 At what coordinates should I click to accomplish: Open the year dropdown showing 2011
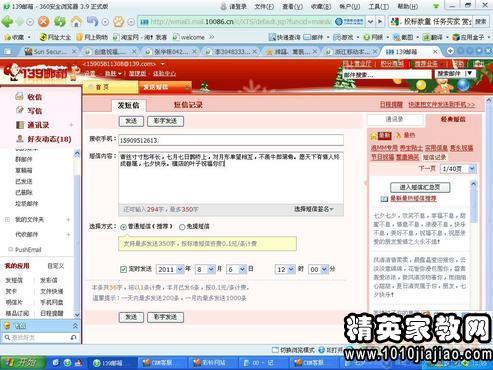[x=170, y=269]
